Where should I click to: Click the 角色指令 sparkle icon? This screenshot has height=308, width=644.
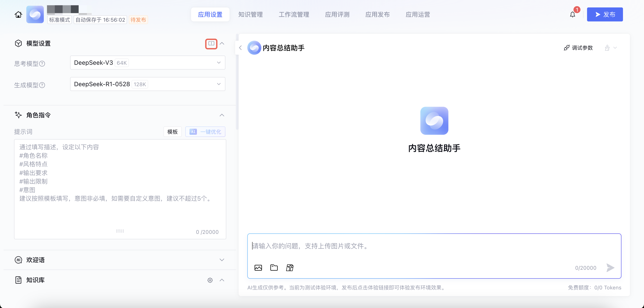(x=18, y=115)
